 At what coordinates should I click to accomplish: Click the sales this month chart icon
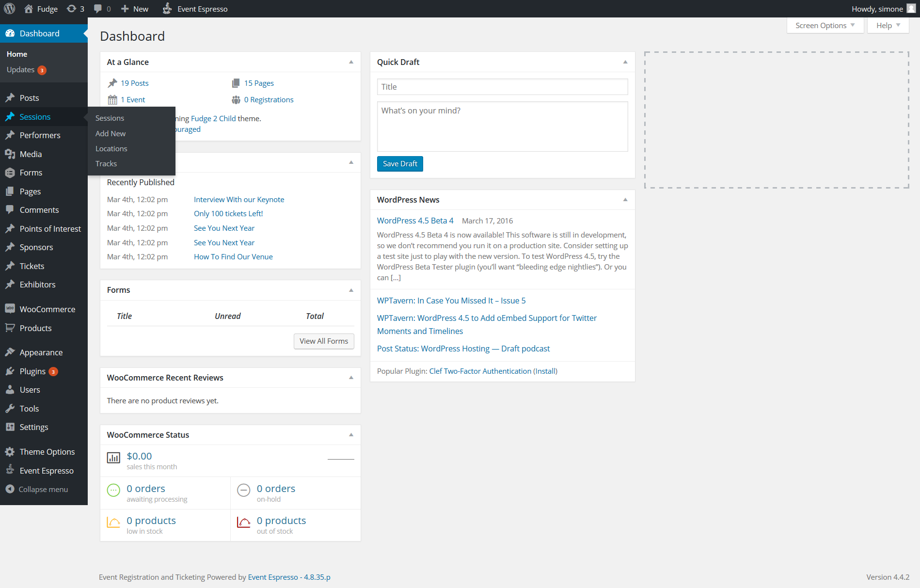[113, 458]
